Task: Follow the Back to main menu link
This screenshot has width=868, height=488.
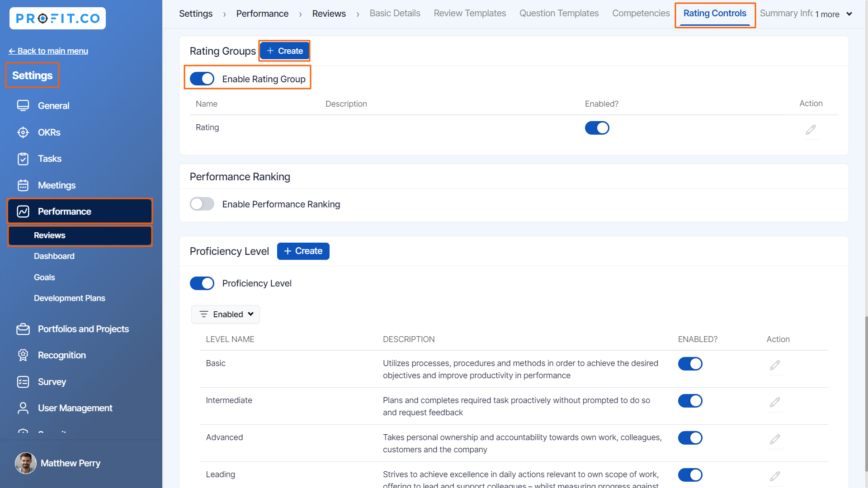Action: coord(48,51)
